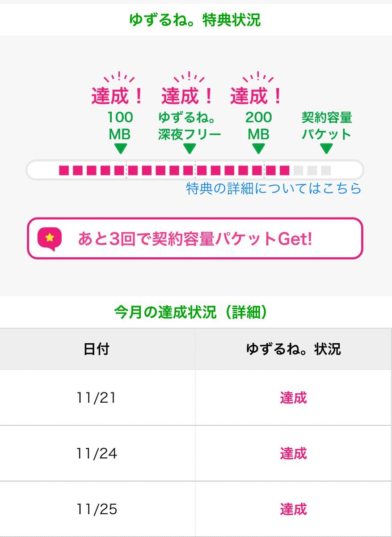
Task: Click the 達成 status for 11/21
Action: coord(293,398)
